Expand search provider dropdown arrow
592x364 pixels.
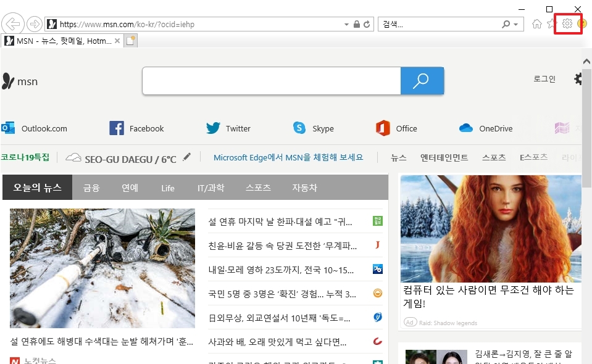(515, 24)
